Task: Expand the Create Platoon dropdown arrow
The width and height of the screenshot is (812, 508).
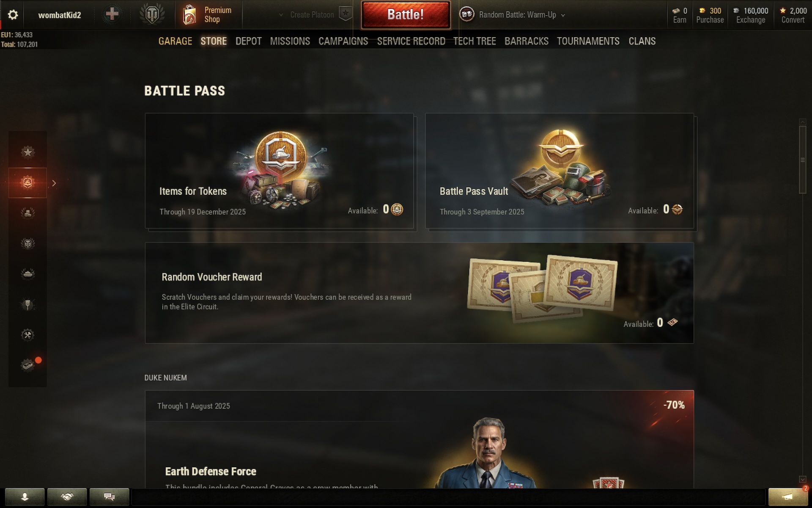Action: tap(281, 15)
